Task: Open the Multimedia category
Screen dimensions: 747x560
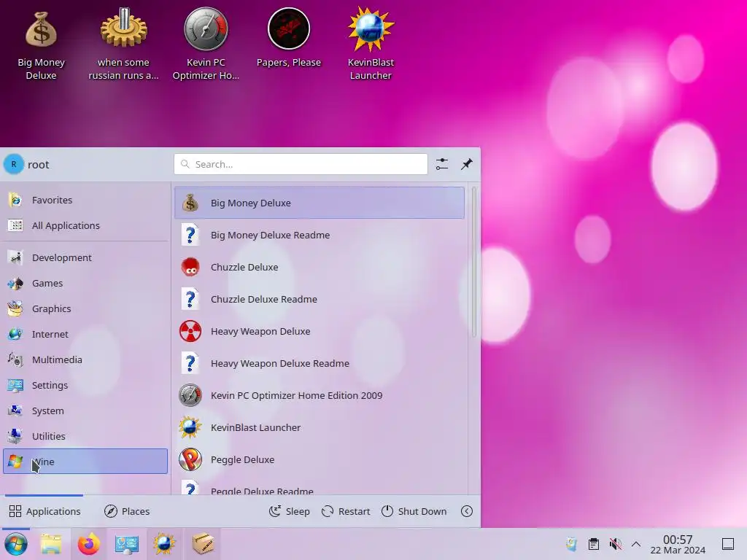Action: point(86,359)
